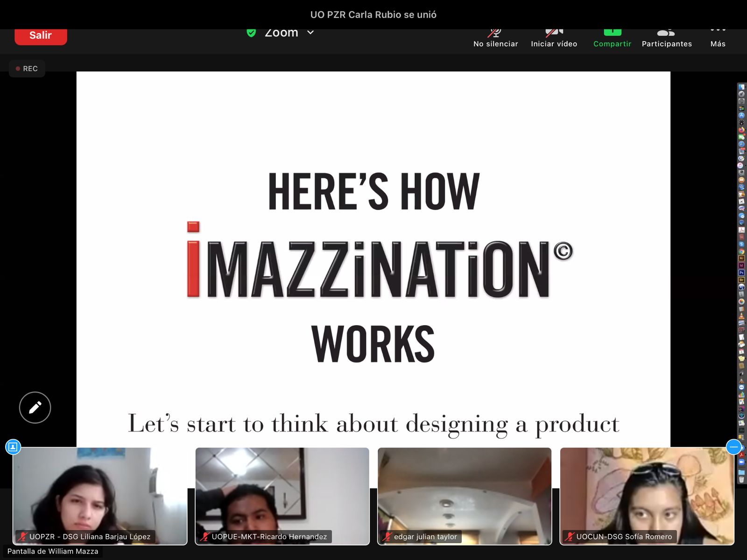Open the pencil annotation tool
The height and width of the screenshot is (560, 747).
pyautogui.click(x=35, y=407)
